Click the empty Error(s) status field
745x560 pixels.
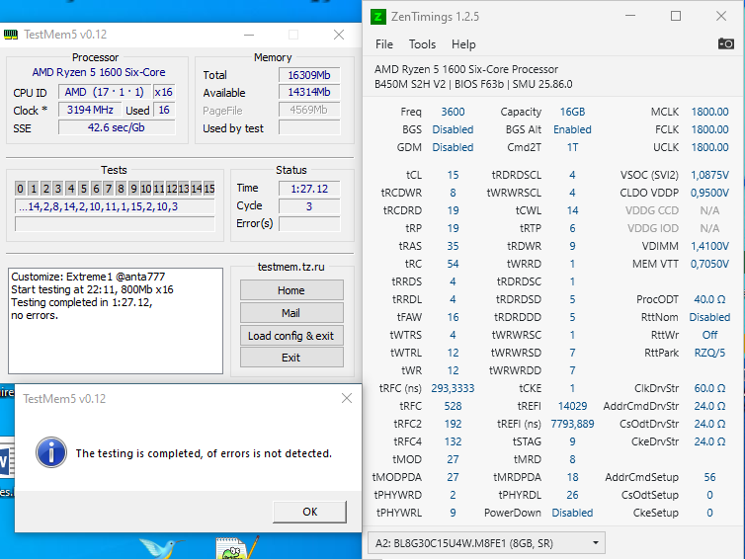click(309, 224)
